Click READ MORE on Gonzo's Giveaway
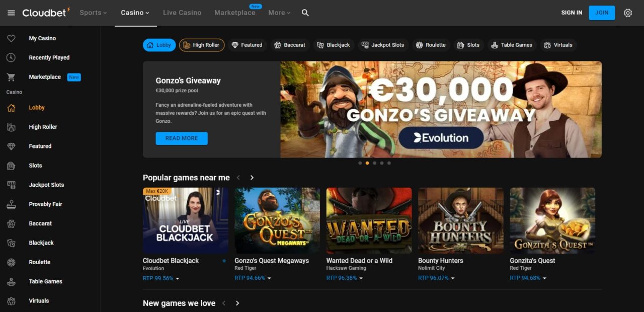The width and height of the screenshot is (644, 312). point(182,138)
